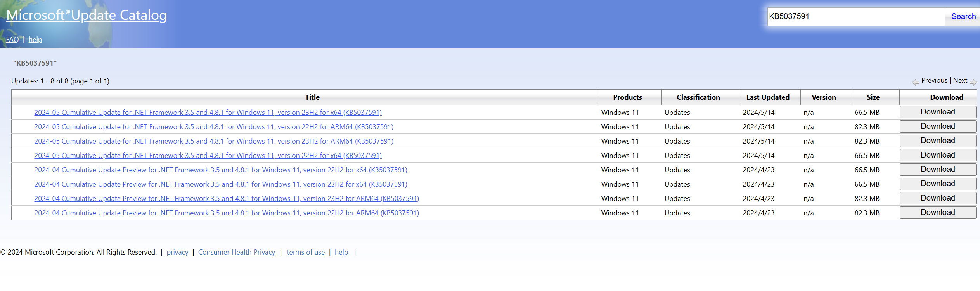Open 2024-04 Preview for 22H2 x64

[221, 170]
